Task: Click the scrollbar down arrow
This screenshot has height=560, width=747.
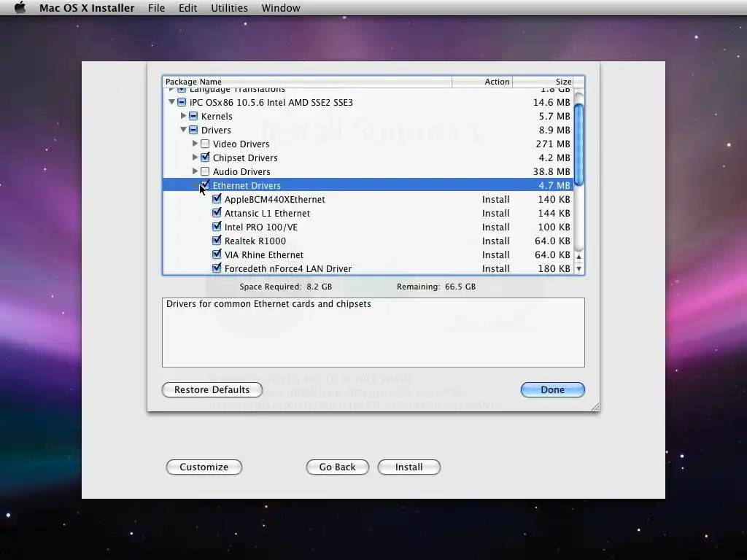Action: 578,268
